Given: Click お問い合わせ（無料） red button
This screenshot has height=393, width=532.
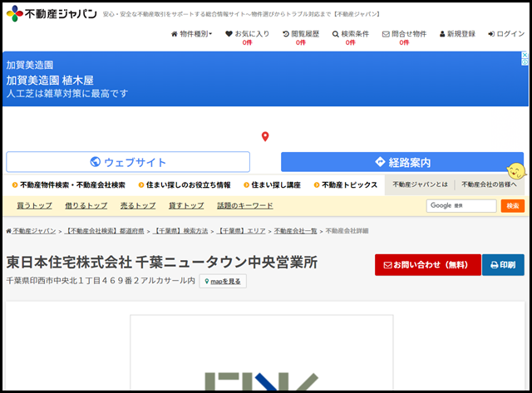Looking at the screenshot, I should click(428, 265).
